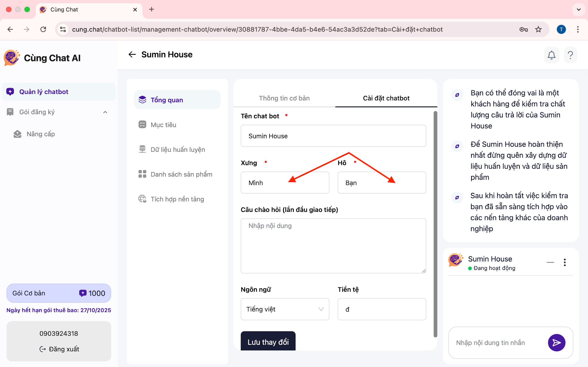588x367 pixels.
Task: Switch to Thông tin cơ bản tab
Action: (284, 98)
